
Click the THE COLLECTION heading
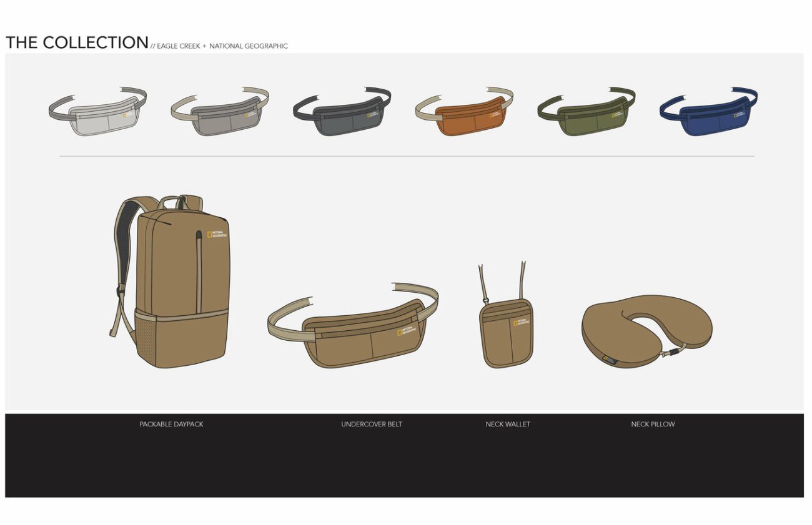point(77,42)
